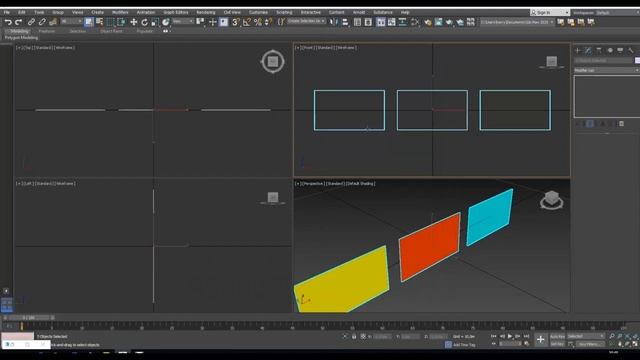
Task: Open the Scene Explorer toggle icon
Action: 357,22
